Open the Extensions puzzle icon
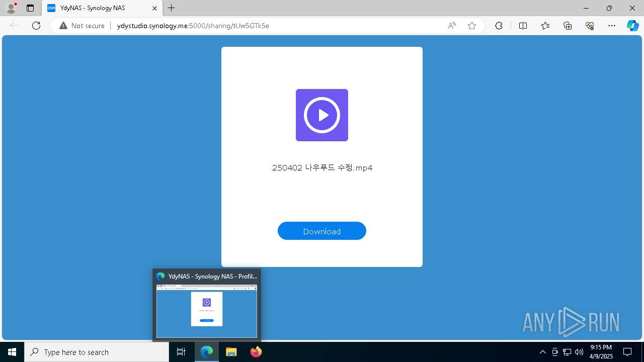 pos(499,26)
